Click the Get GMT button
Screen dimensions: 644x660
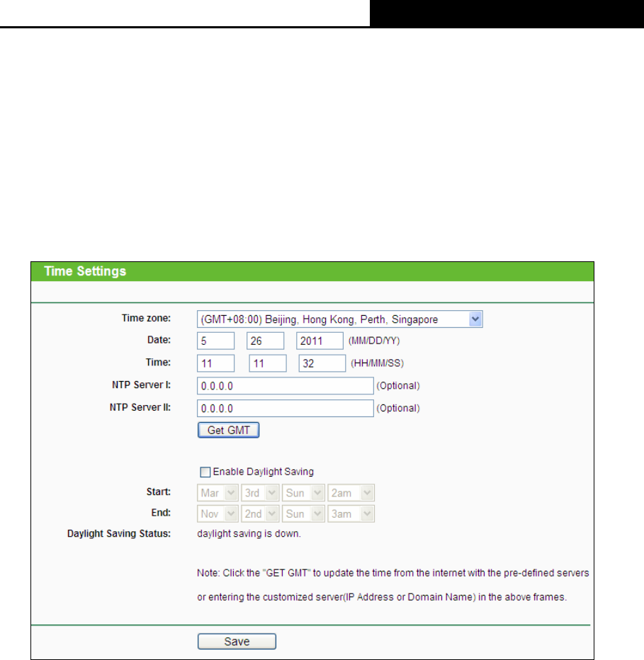point(228,430)
